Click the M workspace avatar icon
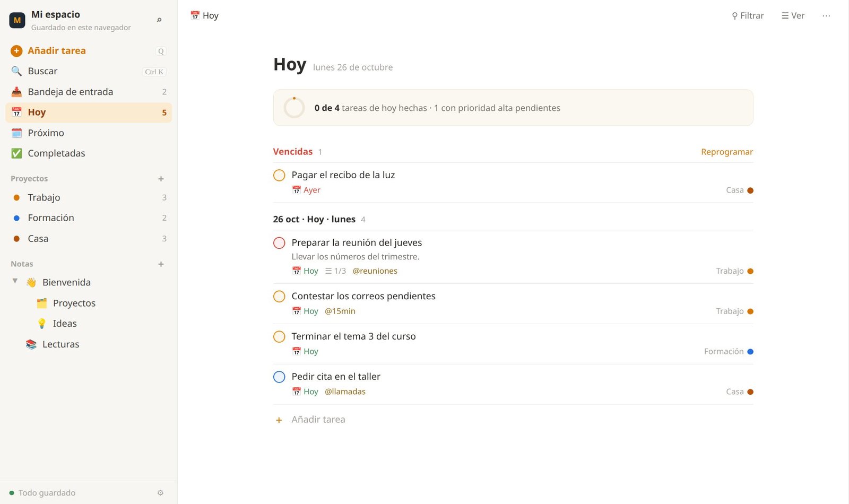This screenshot has height=504, width=849. point(17,20)
